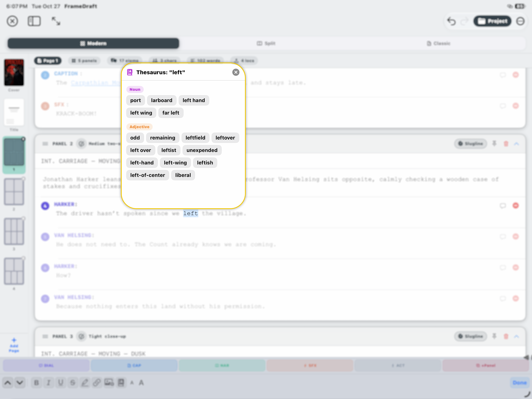Pin Panel 3

(494, 336)
